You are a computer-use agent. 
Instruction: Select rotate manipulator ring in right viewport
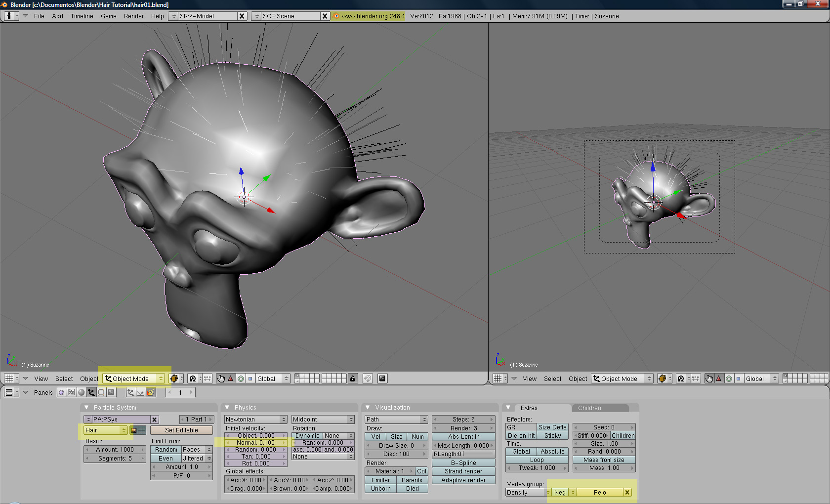(729, 378)
